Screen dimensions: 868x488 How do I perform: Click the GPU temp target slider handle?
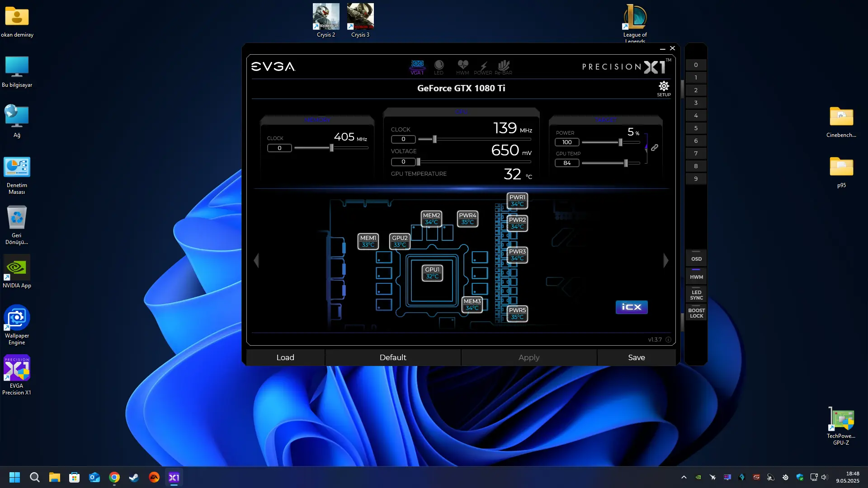click(x=626, y=163)
